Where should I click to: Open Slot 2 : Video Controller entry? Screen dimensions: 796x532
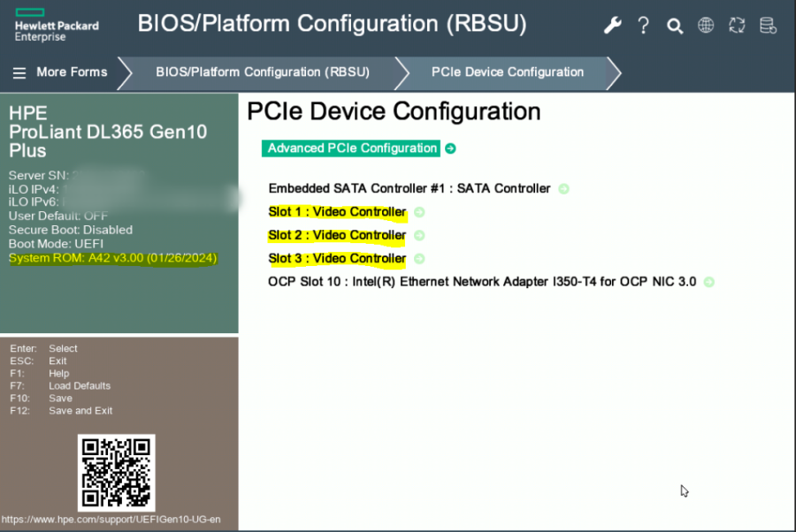(x=337, y=235)
